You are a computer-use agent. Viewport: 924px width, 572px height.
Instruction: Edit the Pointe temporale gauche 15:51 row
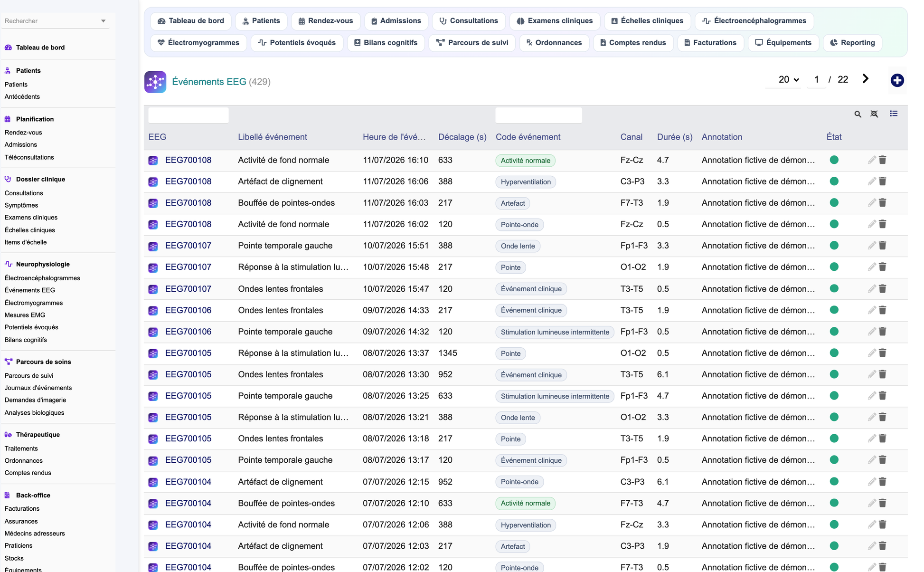(x=872, y=246)
